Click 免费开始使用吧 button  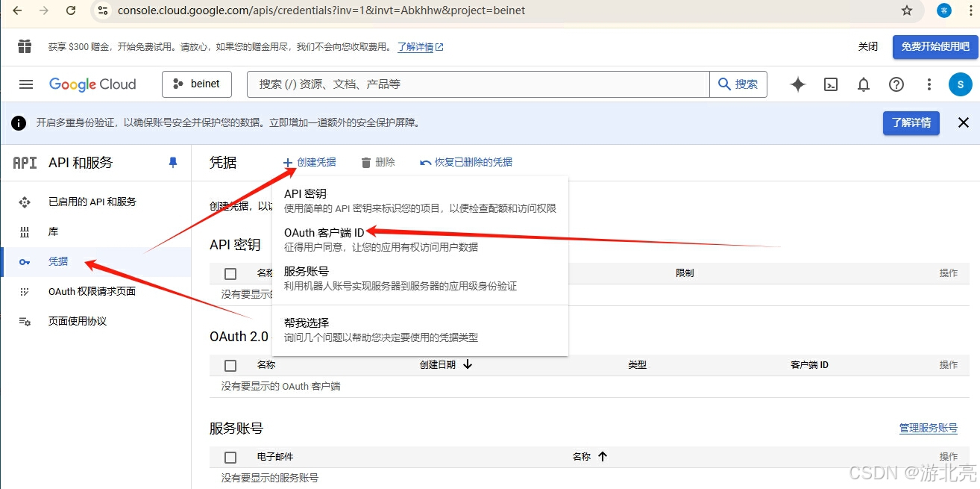point(935,46)
